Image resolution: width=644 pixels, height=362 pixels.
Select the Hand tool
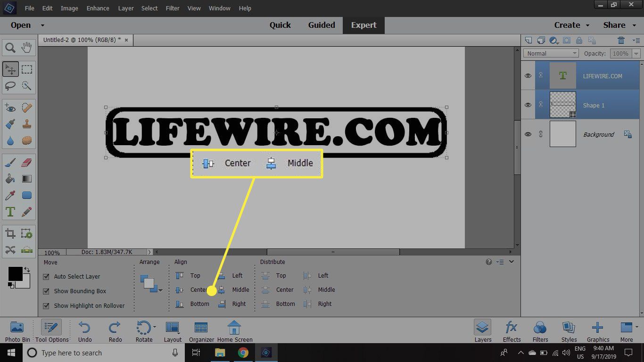[27, 48]
